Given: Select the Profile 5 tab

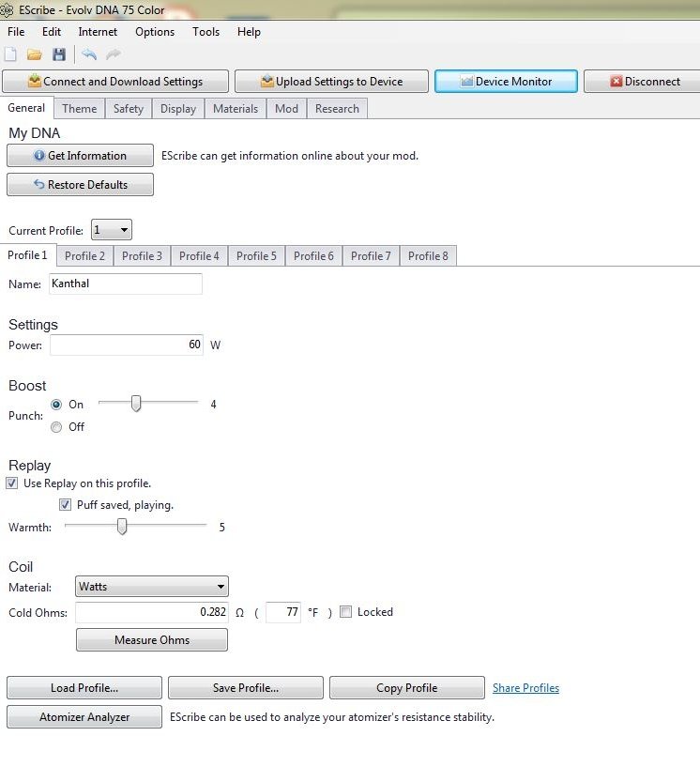Looking at the screenshot, I should (256, 256).
